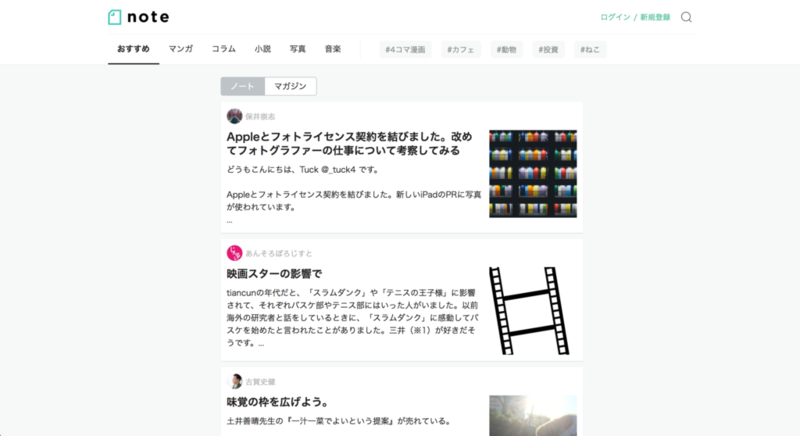Select the #カフェ hashtag
The height and width of the screenshot is (436, 800).
click(x=461, y=49)
